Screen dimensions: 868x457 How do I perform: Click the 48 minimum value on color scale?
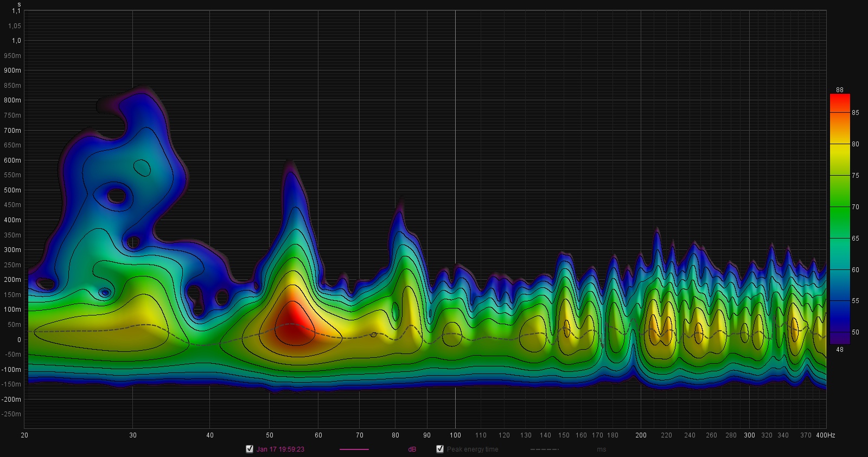839,350
